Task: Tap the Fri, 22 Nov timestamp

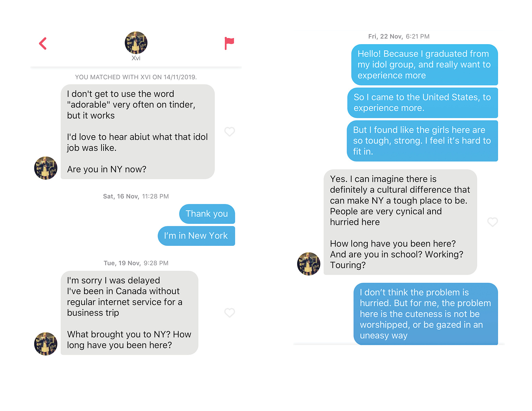Action: 399,37
